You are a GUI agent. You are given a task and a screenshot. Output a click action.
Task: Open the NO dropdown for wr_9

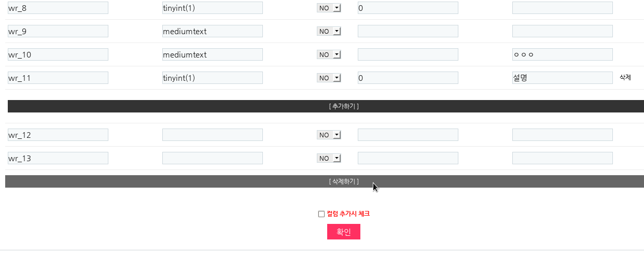tap(329, 31)
